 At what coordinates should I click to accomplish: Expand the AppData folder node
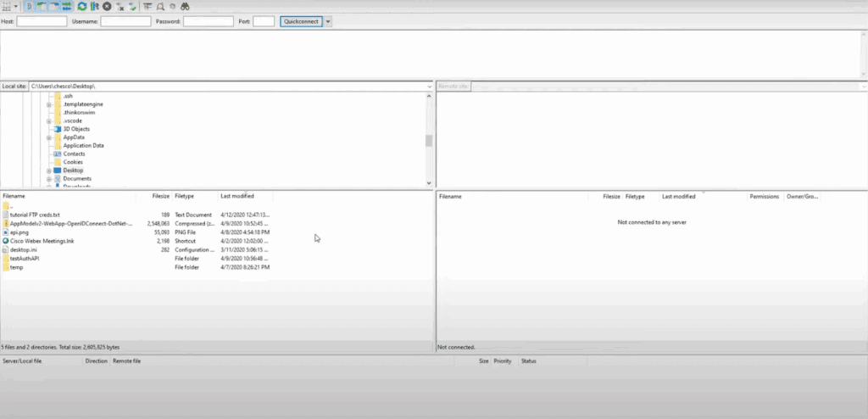coord(48,137)
